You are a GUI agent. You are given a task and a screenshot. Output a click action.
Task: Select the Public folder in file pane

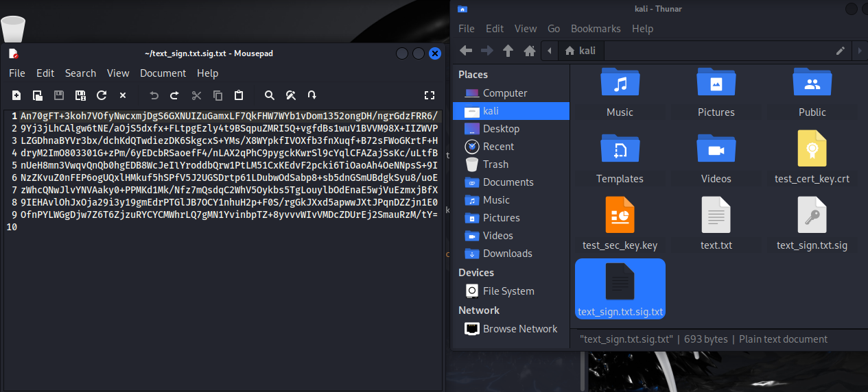pyautogui.click(x=812, y=84)
